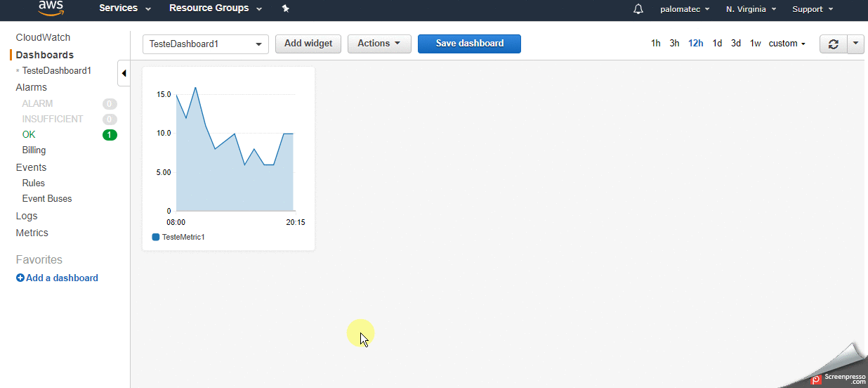Click the plus icon beside Add a dashboard
The height and width of the screenshot is (388, 868).
tap(20, 278)
